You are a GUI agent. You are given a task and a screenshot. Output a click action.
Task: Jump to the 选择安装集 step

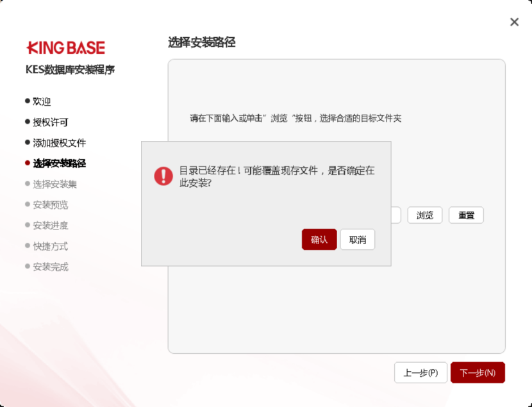pos(54,184)
